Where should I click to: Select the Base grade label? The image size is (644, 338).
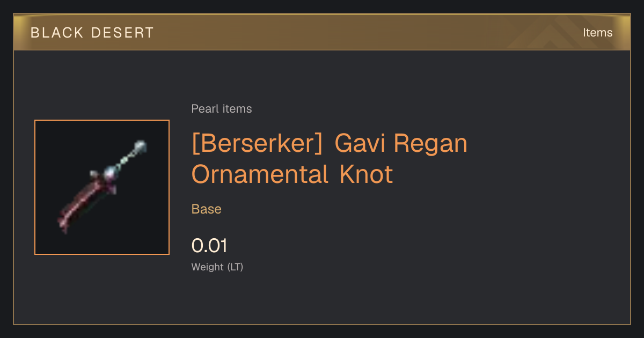click(207, 209)
